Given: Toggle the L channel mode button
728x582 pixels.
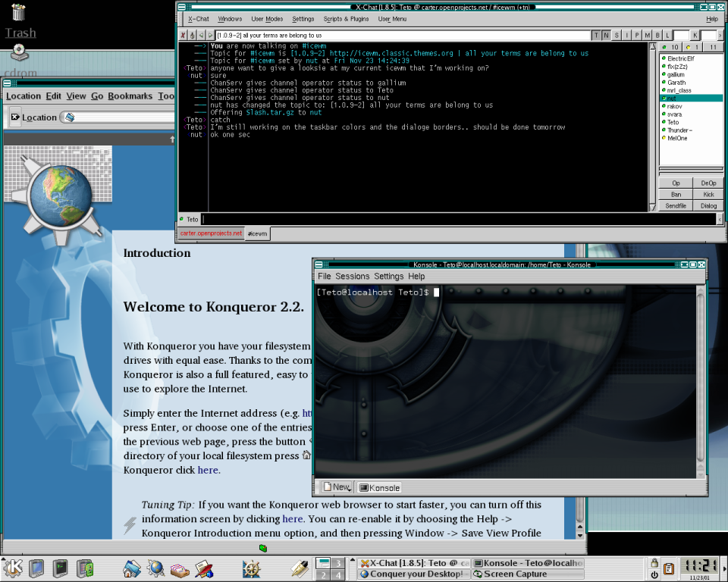Looking at the screenshot, I should [667, 36].
